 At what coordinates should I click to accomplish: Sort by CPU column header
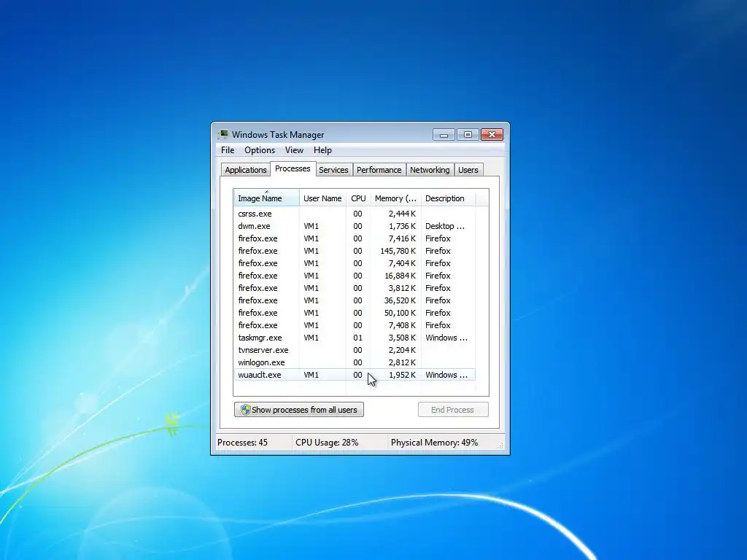point(358,198)
